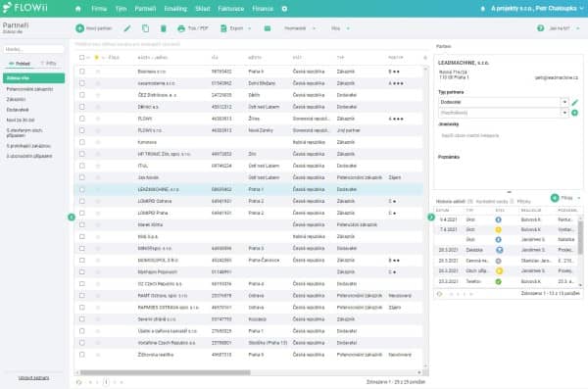Click the green envelope email toolbar icon
Image resolution: width=588 pixels, height=389 pixels.
(x=268, y=28)
